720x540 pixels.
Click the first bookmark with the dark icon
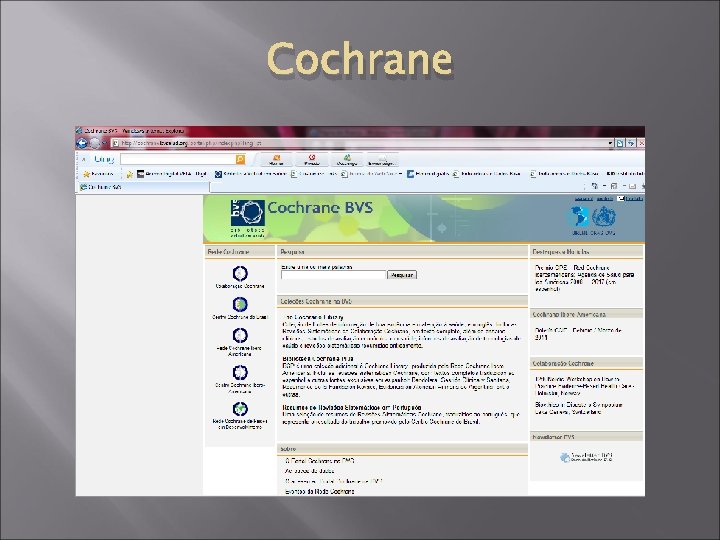tap(171, 174)
